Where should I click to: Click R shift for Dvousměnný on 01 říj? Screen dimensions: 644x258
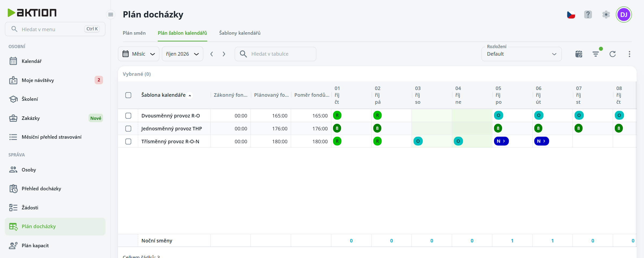coord(337,115)
